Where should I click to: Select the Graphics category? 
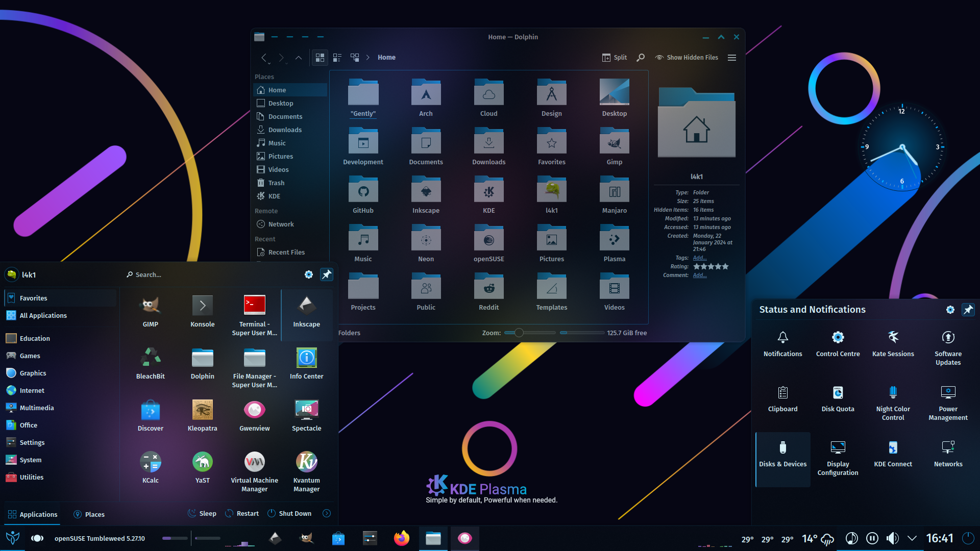[x=60, y=373]
